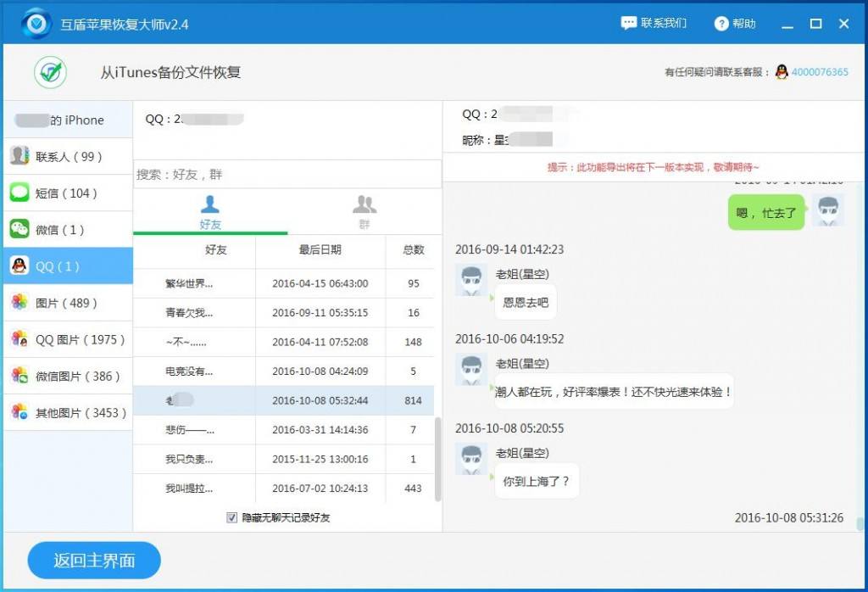Click the 好友 single-person tab icon

(210, 204)
